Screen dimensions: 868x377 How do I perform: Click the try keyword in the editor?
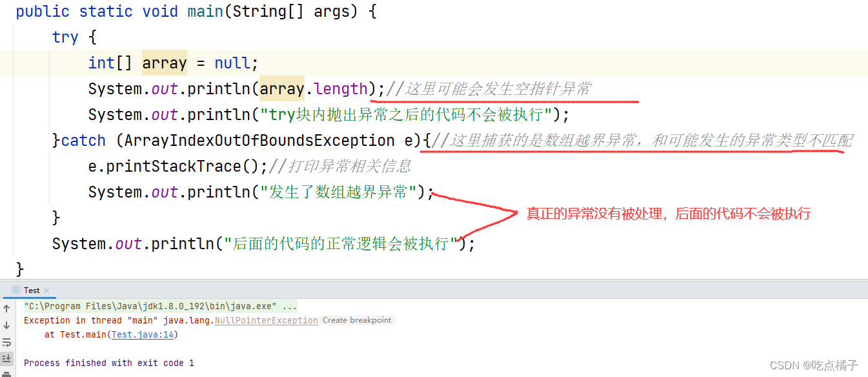65,37
